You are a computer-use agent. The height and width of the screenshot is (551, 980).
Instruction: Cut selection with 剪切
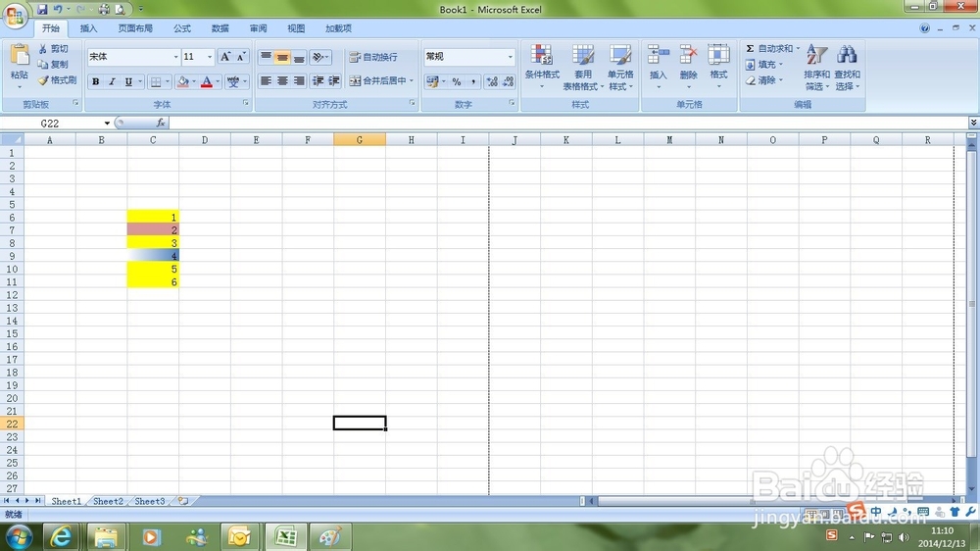53,49
